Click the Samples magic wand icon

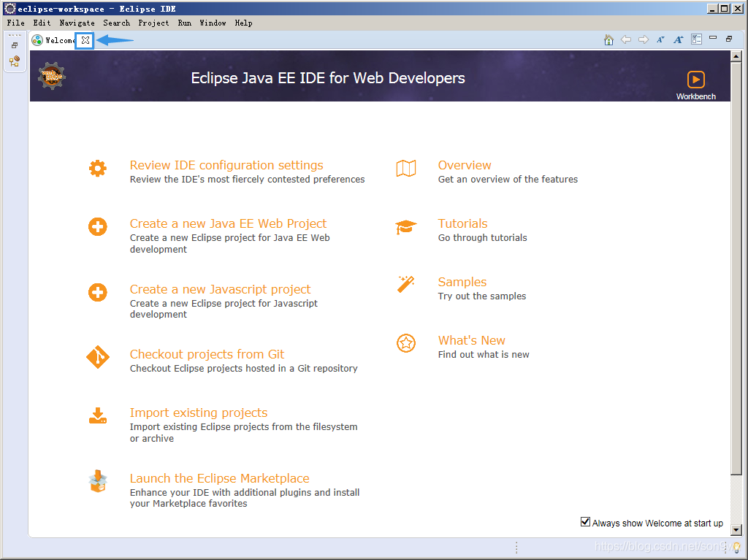click(x=406, y=284)
